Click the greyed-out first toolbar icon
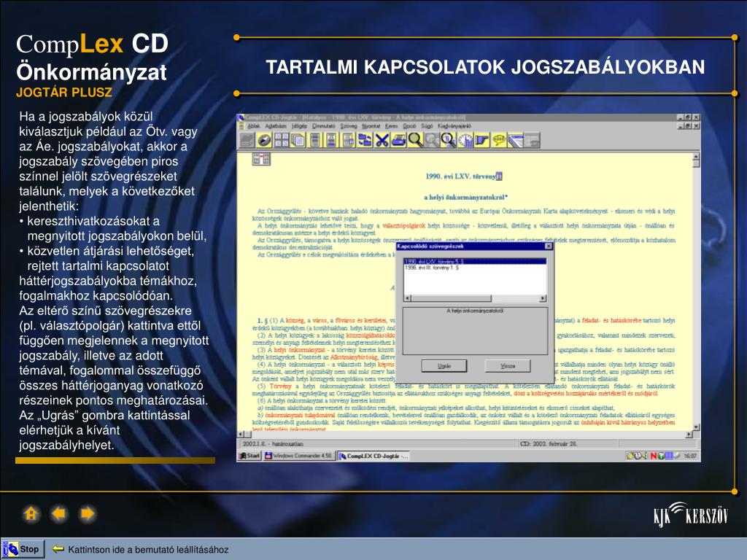Screen dimensions: 747x560 (x=247, y=140)
